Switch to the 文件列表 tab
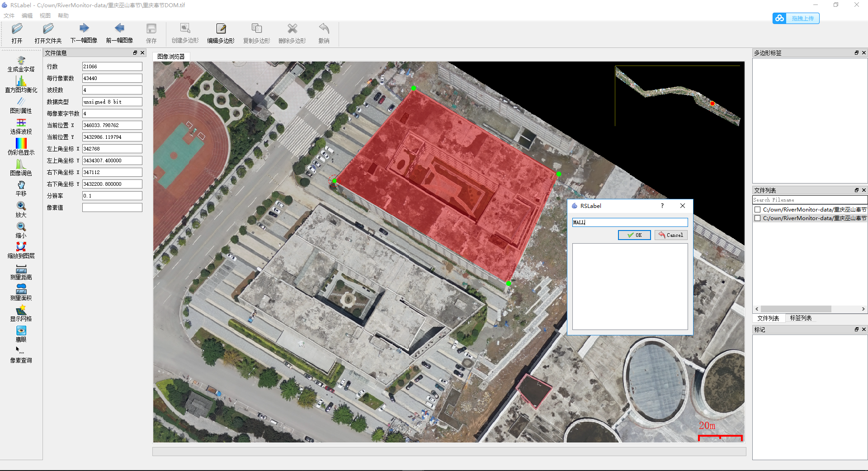Viewport: 868px width, 471px height. (768, 318)
